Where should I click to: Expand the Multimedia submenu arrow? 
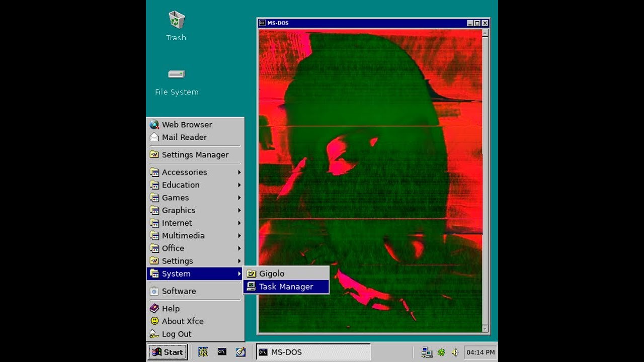[x=239, y=236]
